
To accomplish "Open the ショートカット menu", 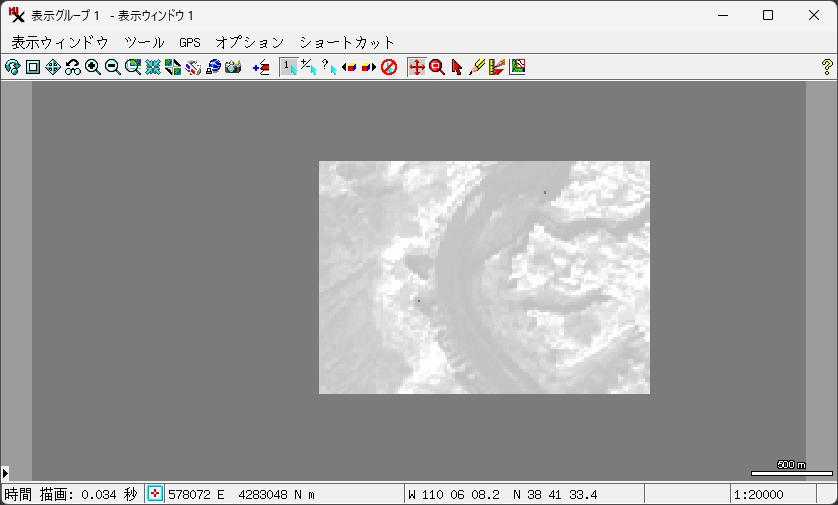I will pos(347,42).
